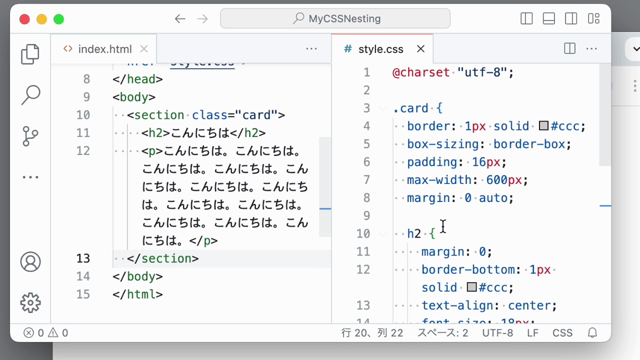The height and width of the screenshot is (360, 640).
Task: Go back with the left arrow
Action: click(x=180, y=19)
